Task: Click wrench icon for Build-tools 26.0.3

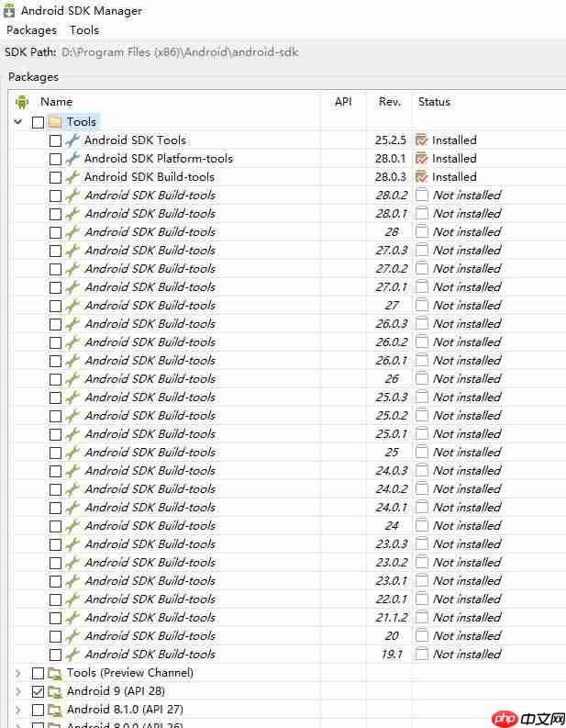Action: [x=72, y=324]
